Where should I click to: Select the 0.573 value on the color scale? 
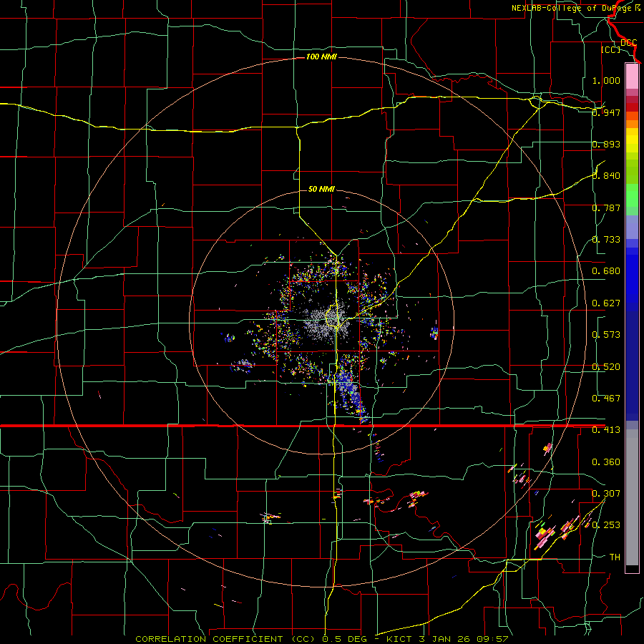coord(606,335)
